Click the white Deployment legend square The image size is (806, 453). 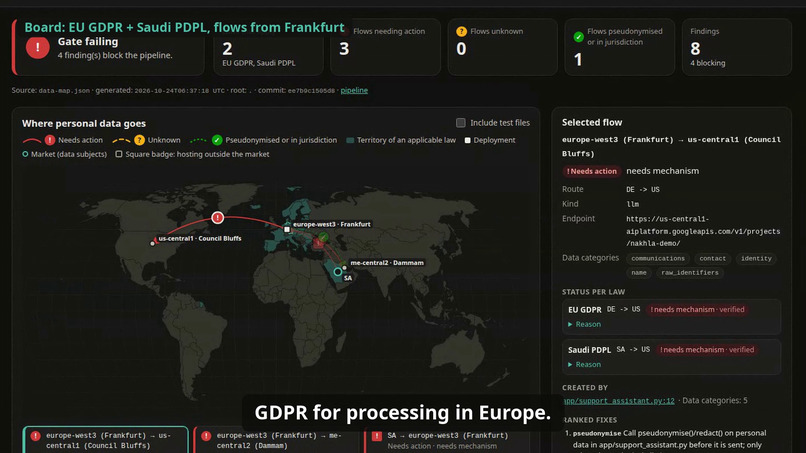(x=467, y=140)
